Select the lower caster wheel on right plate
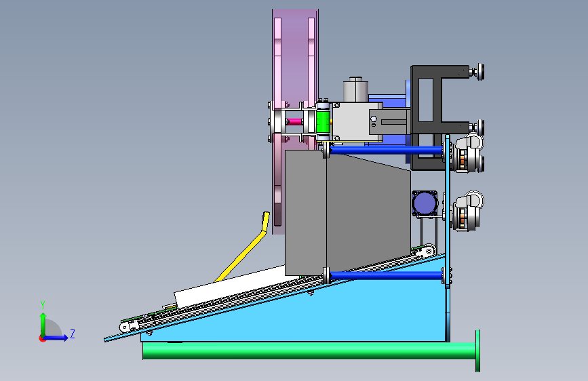 click(x=467, y=211)
